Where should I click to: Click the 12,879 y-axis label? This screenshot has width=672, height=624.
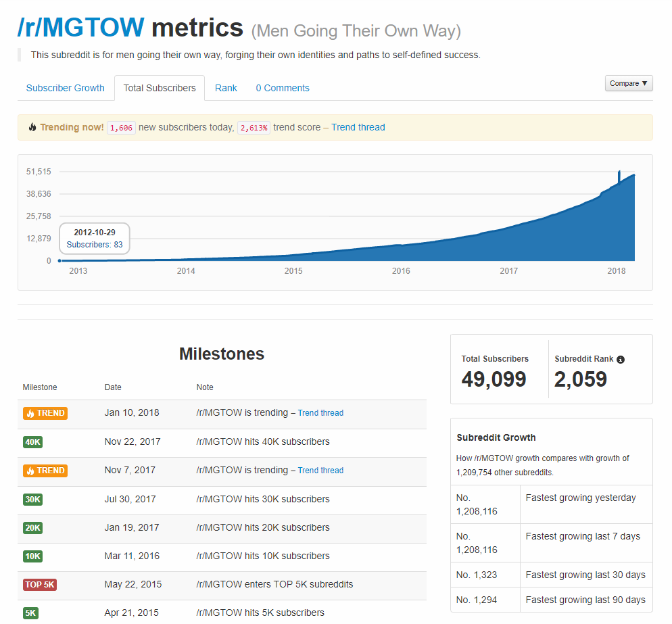pyautogui.click(x=39, y=238)
